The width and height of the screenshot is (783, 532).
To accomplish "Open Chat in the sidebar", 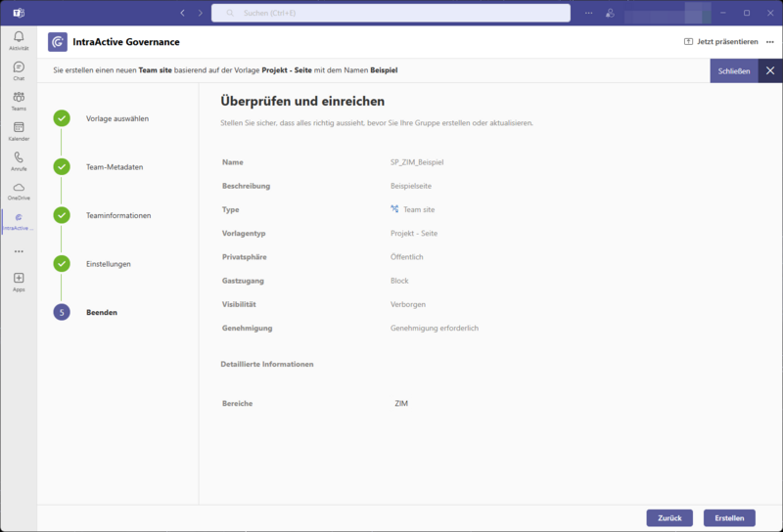I will pos(19,67).
